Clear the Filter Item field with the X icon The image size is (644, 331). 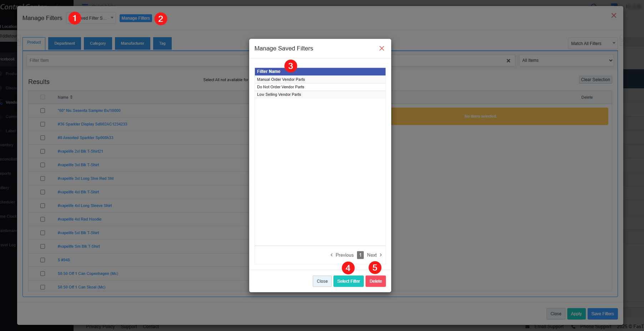point(508,61)
